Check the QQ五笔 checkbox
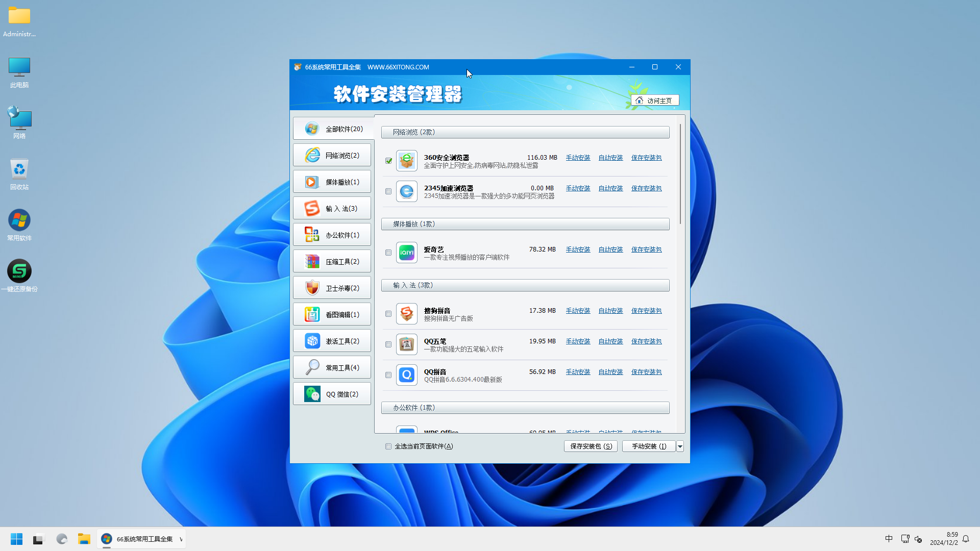Image resolution: width=980 pixels, height=551 pixels. coord(388,344)
